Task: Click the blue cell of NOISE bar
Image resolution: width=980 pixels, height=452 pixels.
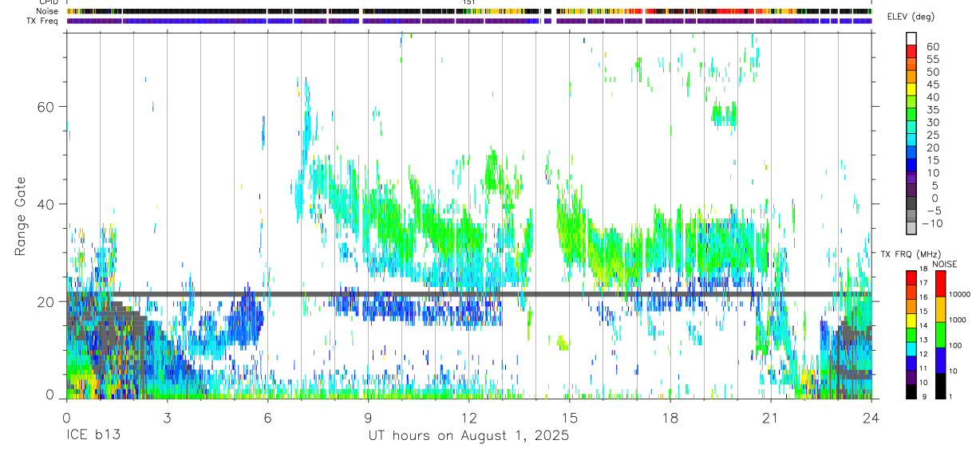Action: [x=940, y=360]
